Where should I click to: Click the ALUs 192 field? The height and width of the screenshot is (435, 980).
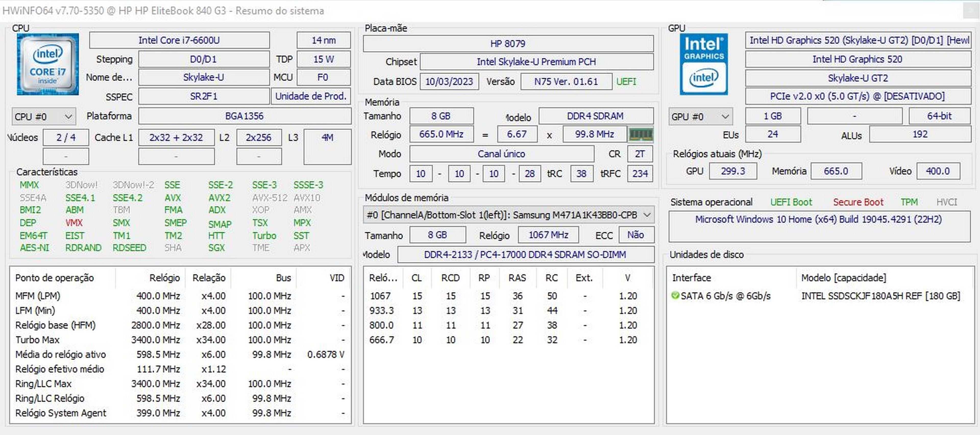(x=920, y=134)
